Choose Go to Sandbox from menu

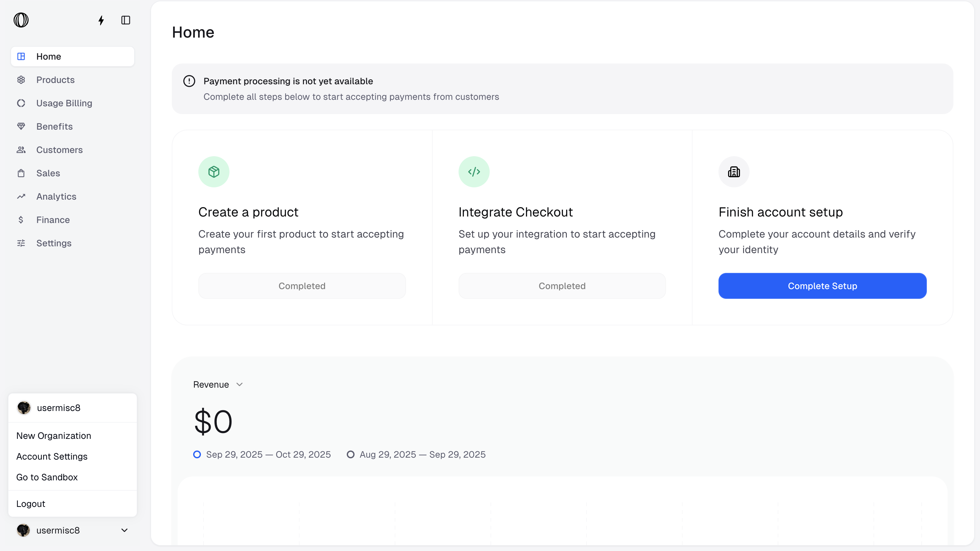coord(47,477)
